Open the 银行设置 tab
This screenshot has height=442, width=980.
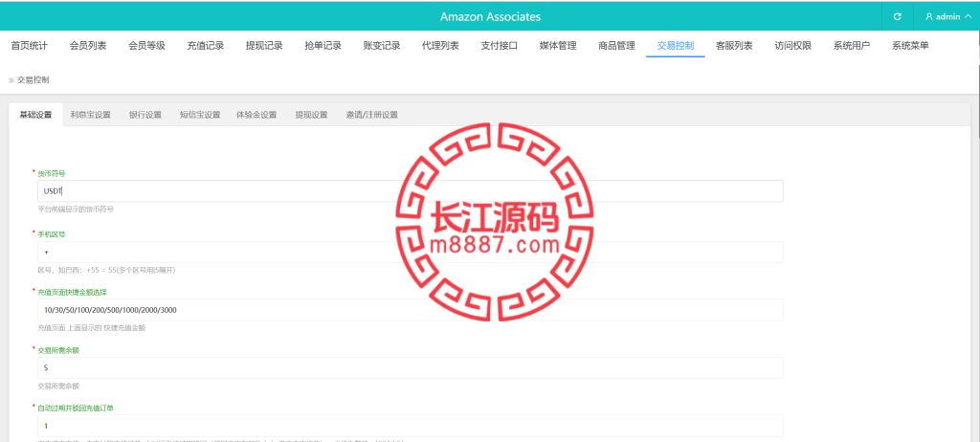(x=145, y=115)
